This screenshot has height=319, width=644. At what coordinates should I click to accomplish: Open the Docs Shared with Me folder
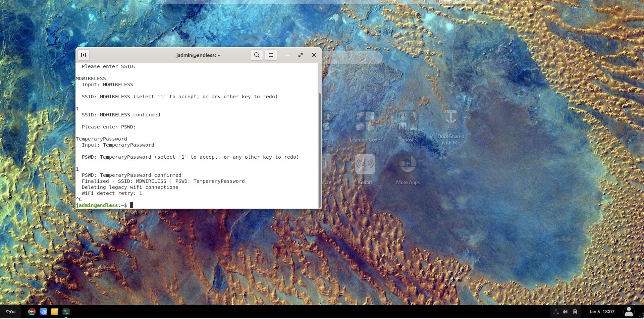click(450, 128)
